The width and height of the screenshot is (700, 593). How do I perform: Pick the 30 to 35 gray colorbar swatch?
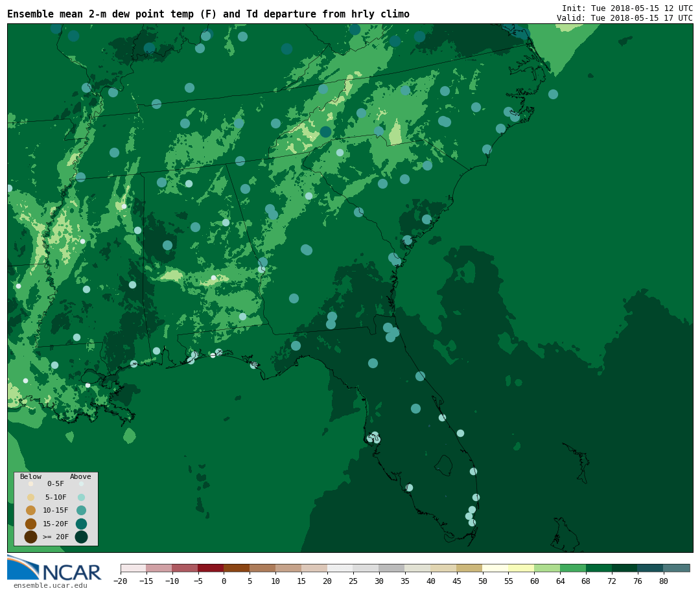392,568
